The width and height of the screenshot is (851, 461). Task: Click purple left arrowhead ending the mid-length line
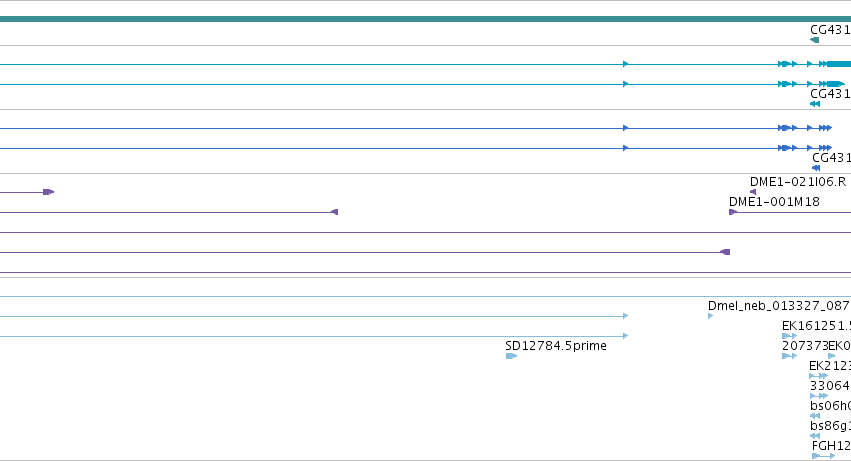pos(334,212)
